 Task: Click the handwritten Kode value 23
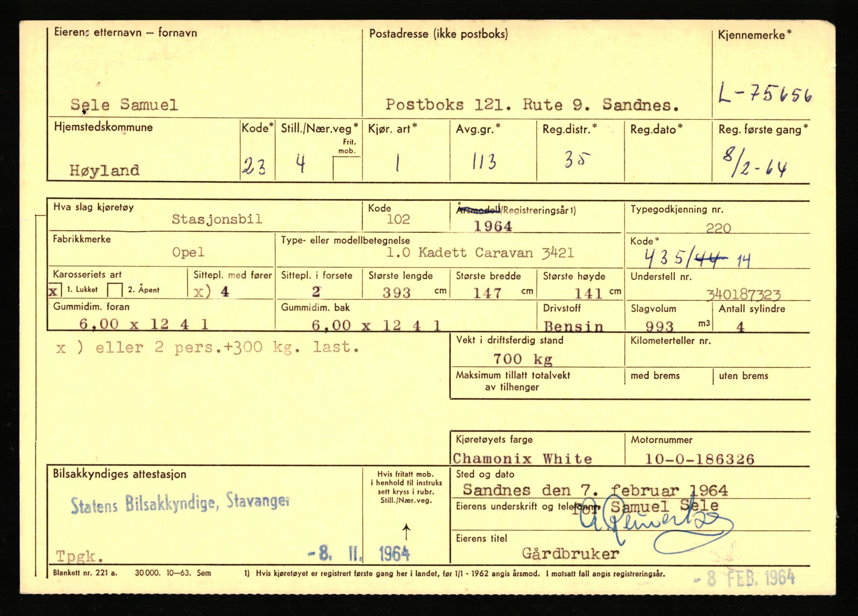pyautogui.click(x=254, y=167)
